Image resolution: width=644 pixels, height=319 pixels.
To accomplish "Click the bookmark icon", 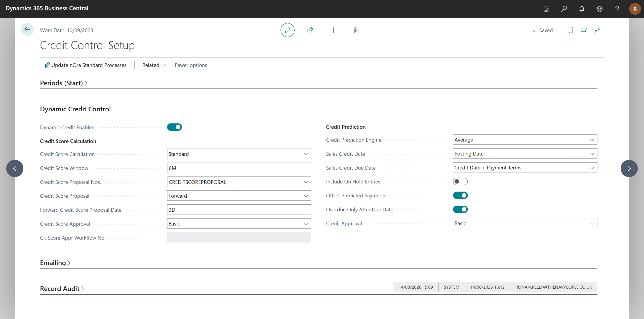I will pyautogui.click(x=571, y=30).
